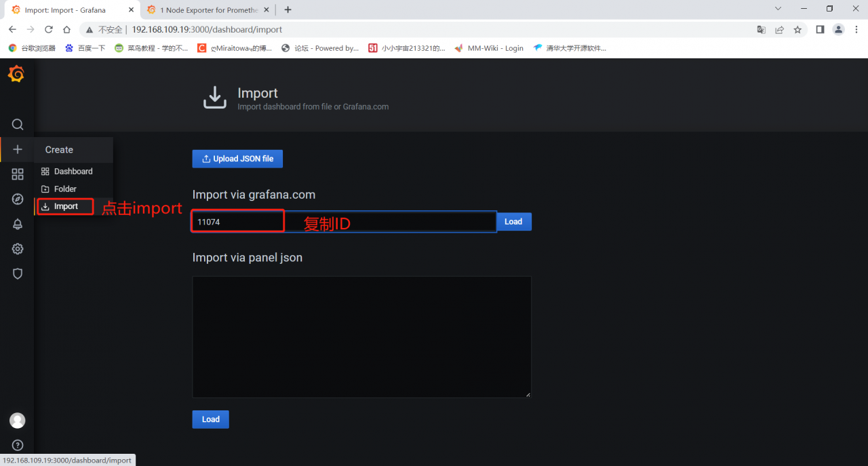Open the 小小宇宙213321 bookmark

pyautogui.click(x=407, y=48)
